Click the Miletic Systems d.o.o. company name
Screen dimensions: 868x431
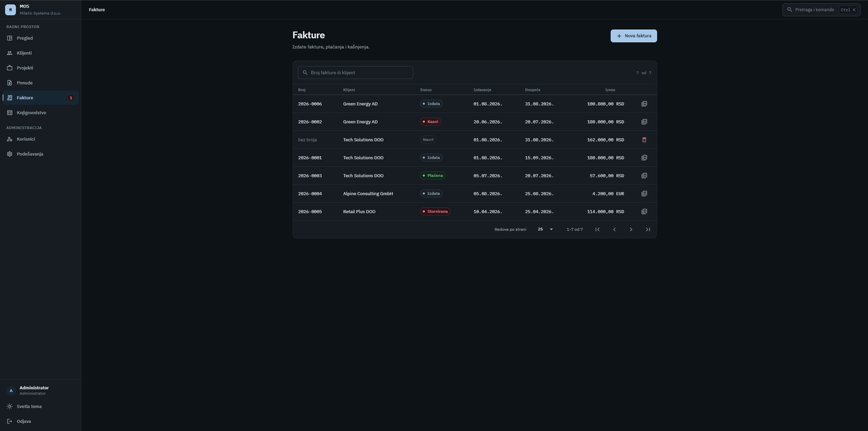click(40, 13)
